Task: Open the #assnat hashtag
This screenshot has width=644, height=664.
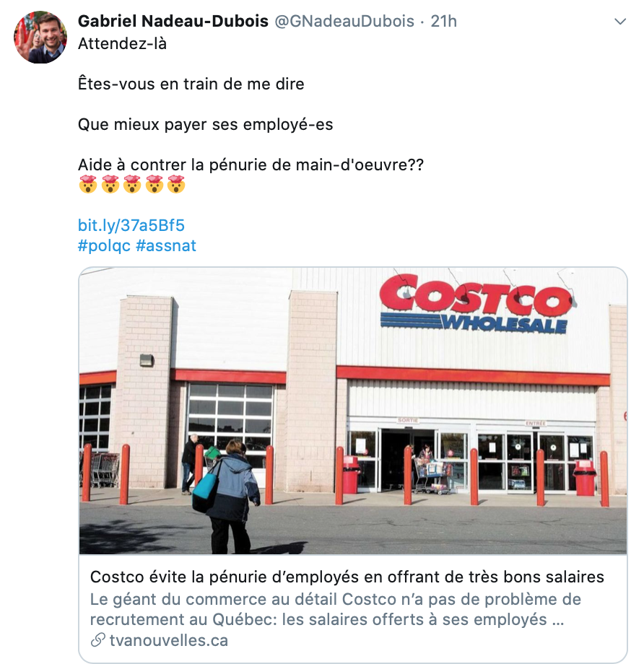Action: 166,245
